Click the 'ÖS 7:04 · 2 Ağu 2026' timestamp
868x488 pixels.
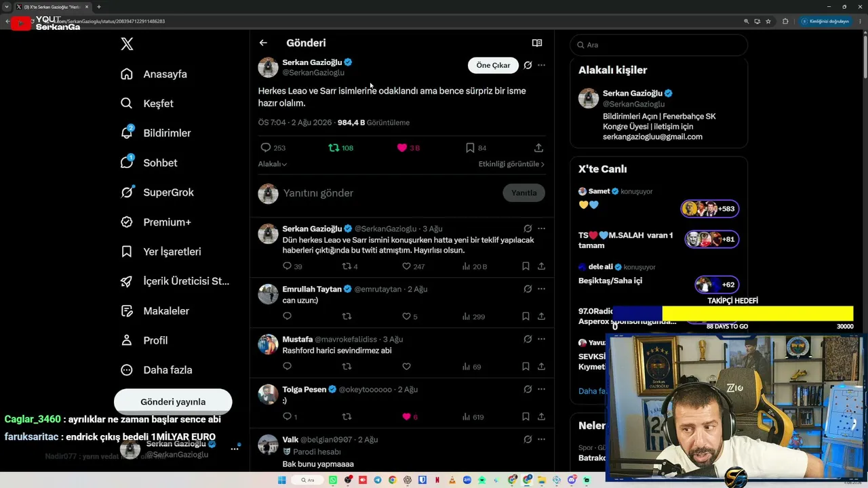(x=295, y=123)
